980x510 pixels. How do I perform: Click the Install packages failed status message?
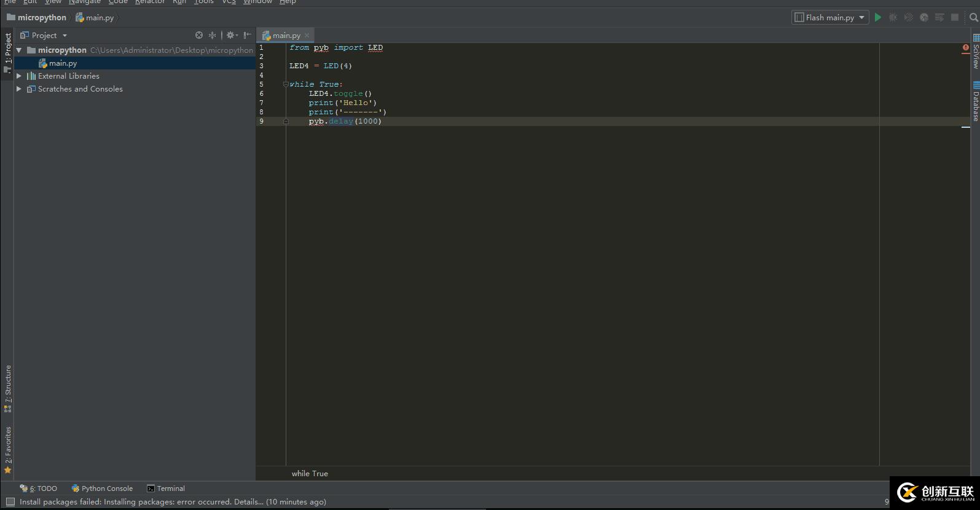(173, 502)
